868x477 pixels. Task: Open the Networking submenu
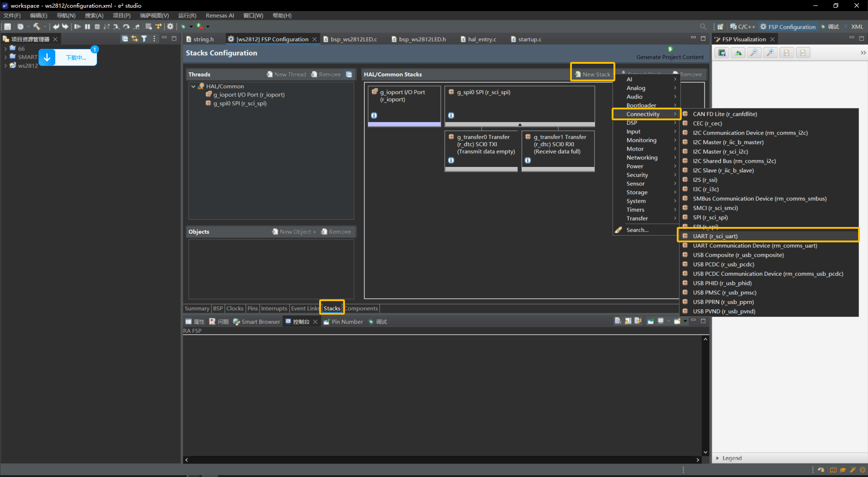pos(646,158)
